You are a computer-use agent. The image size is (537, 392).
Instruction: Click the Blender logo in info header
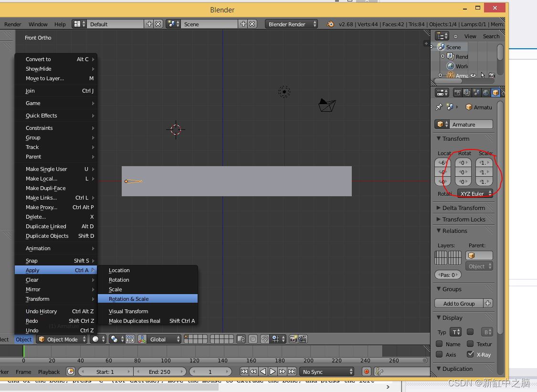(x=330, y=24)
